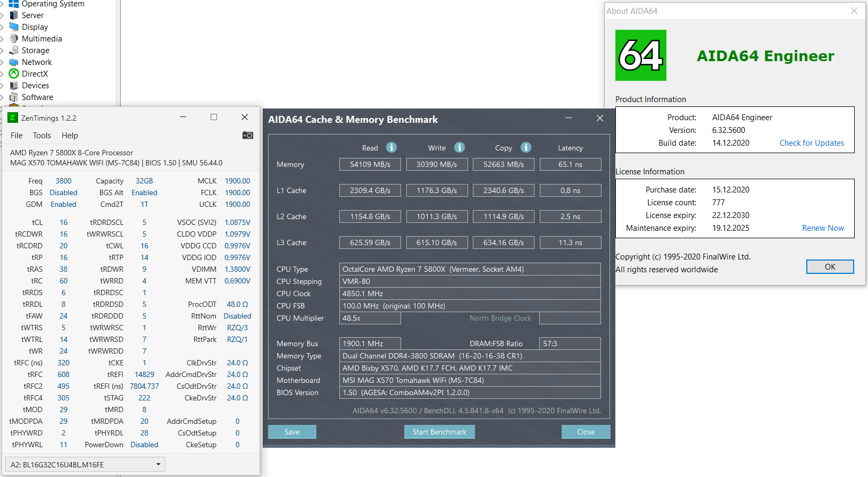
Task: Click the L1 Cache Read 2309.4 GB/s value
Action: (370, 190)
